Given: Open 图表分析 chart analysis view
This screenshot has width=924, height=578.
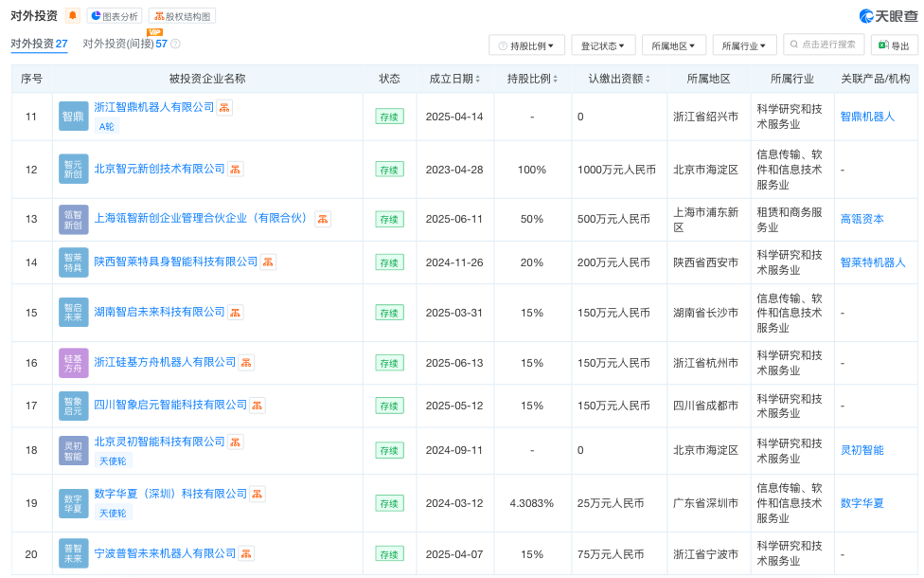Looking at the screenshot, I should [x=115, y=16].
